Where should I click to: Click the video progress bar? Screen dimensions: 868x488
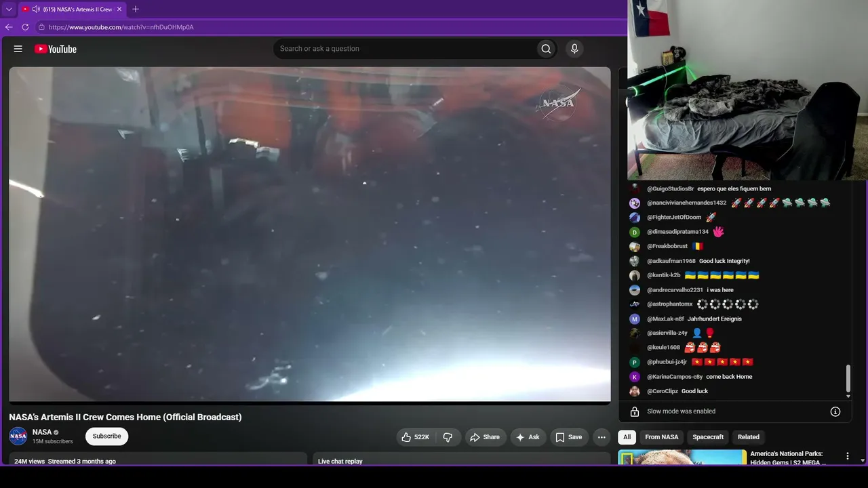(x=310, y=402)
